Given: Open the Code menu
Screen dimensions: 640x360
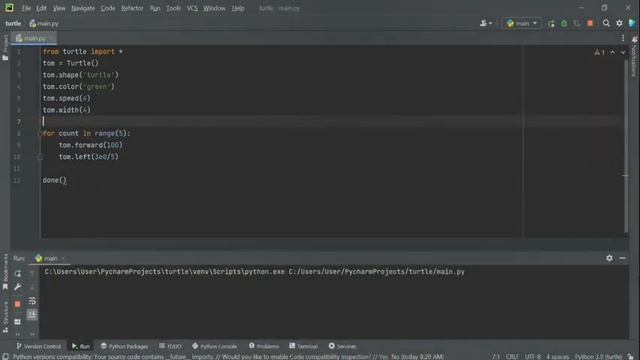Looking at the screenshot, I should (108, 8).
